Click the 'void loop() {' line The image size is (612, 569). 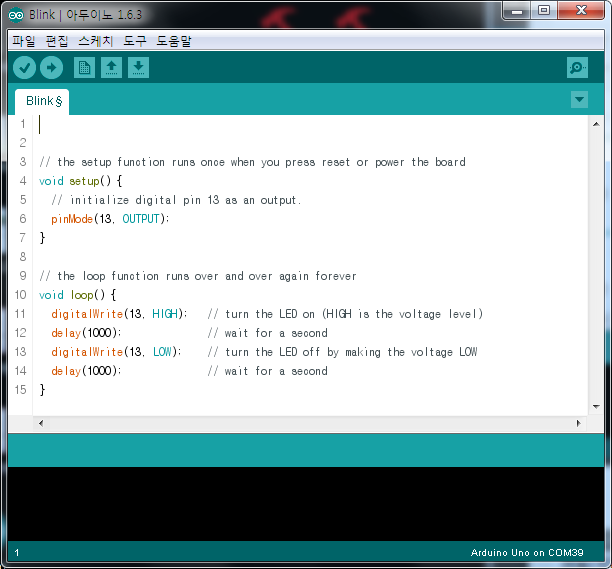tap(77, 295)
